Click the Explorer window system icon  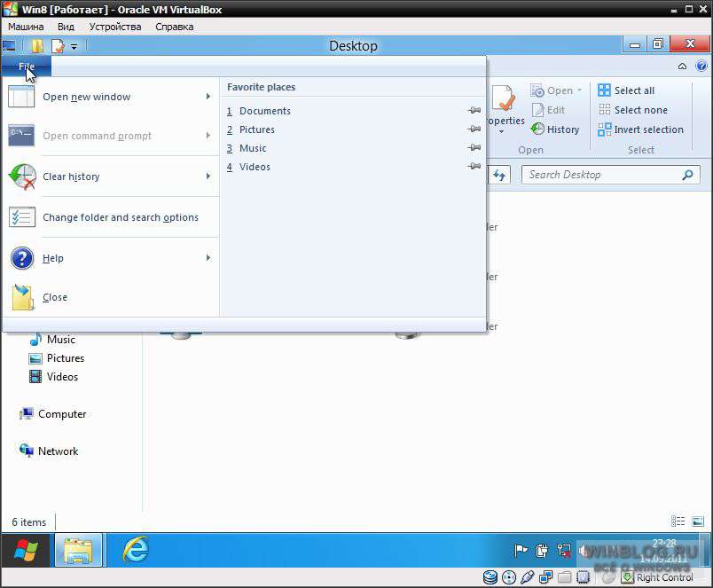click(9, 46)
